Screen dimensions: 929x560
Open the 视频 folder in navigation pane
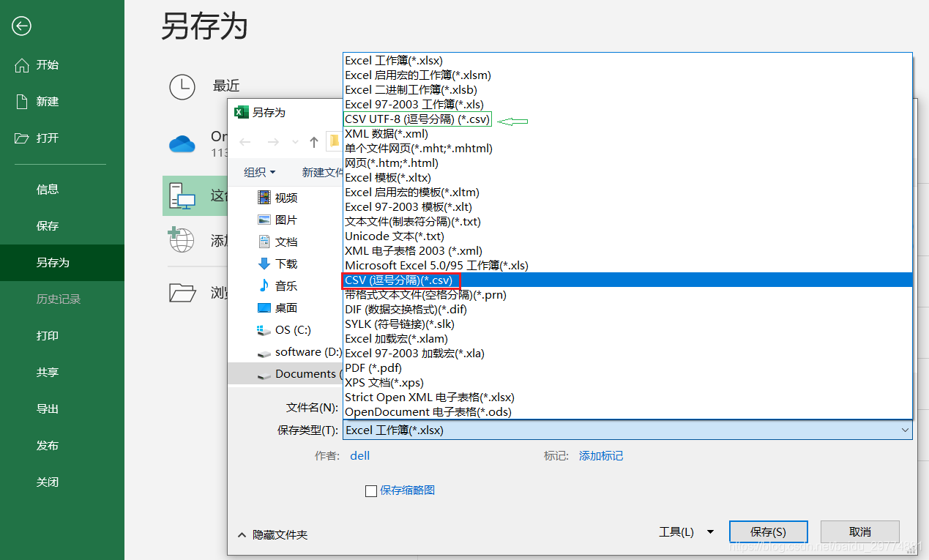[x=278, y=198]
